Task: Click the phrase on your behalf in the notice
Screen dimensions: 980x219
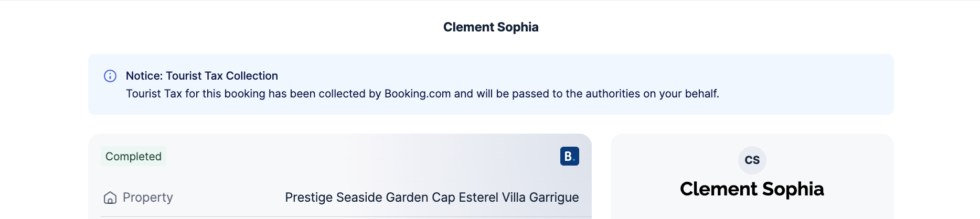Action: tap(680, 94)
